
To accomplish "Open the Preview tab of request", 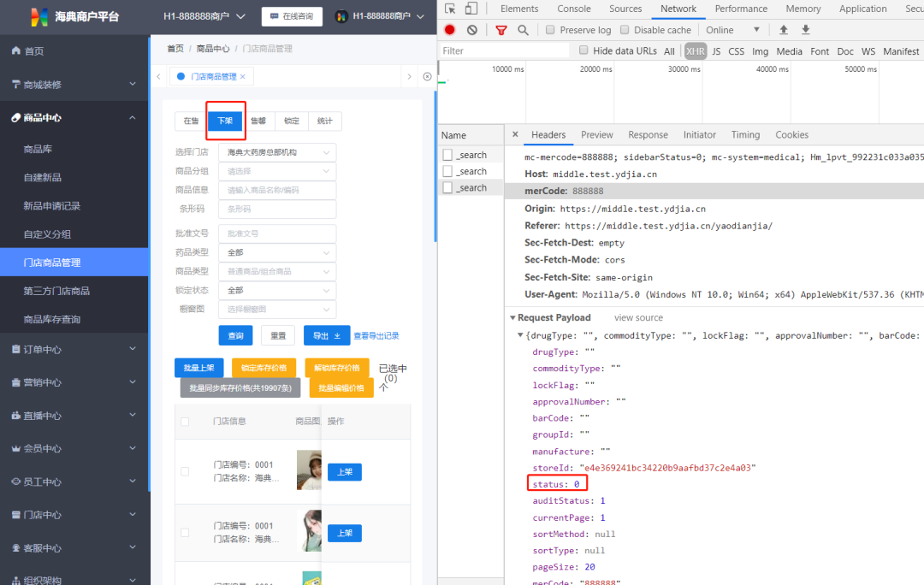I will [597, 135].
